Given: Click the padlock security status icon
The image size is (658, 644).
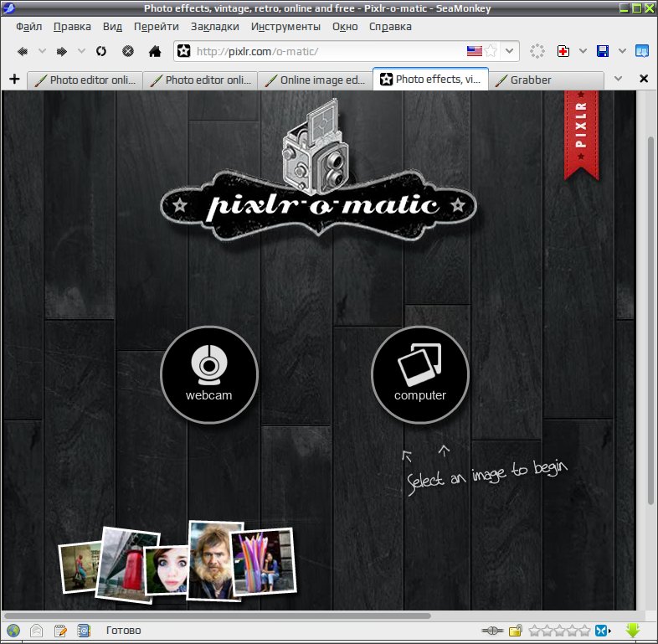Looking at the screenshot, I should [516, 630].
